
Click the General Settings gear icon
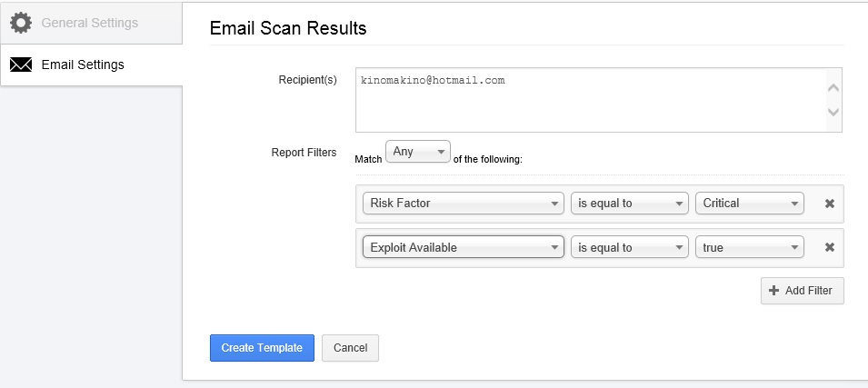(x=21, y=22)
